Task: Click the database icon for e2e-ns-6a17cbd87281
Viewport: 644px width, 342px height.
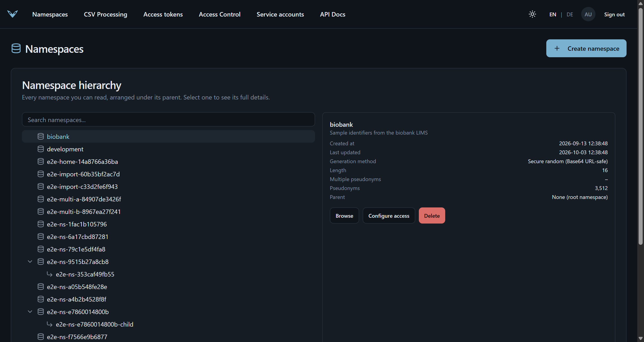Action: [x=40, y=236]
